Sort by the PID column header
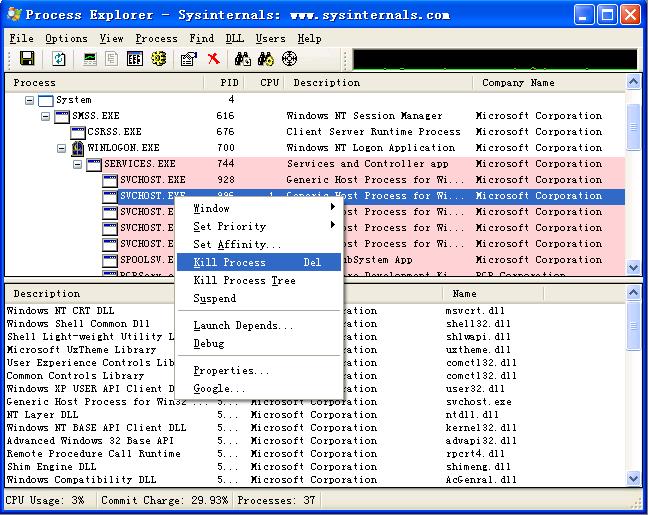The width and height of the screenshot is (648, 515). [x=224, y=83]
